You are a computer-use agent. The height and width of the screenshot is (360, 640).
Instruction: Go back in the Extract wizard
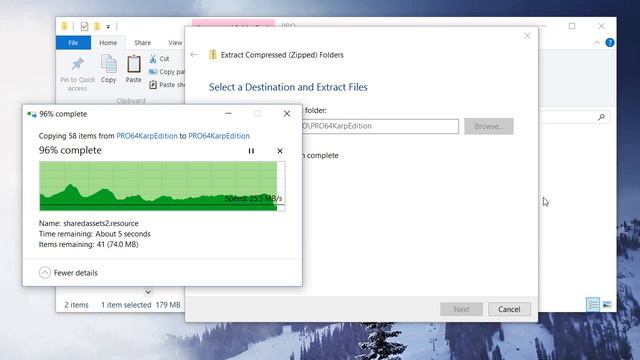tap(194, 55)
